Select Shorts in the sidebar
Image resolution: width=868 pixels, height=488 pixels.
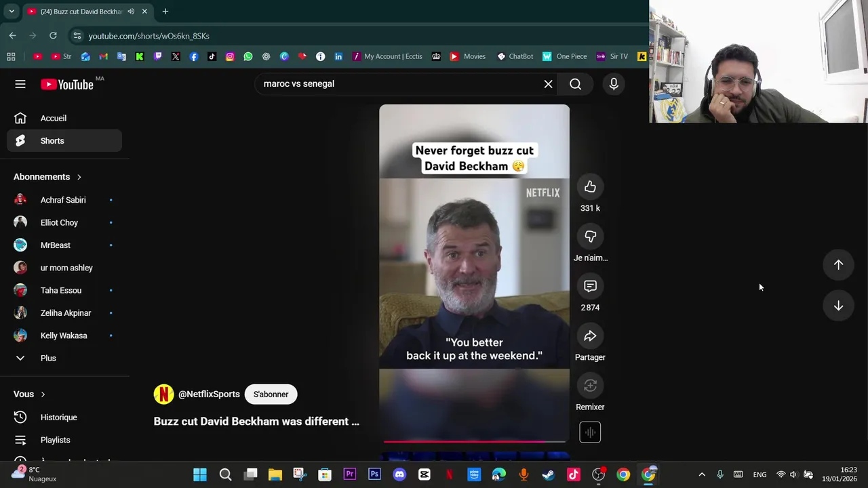64,141
